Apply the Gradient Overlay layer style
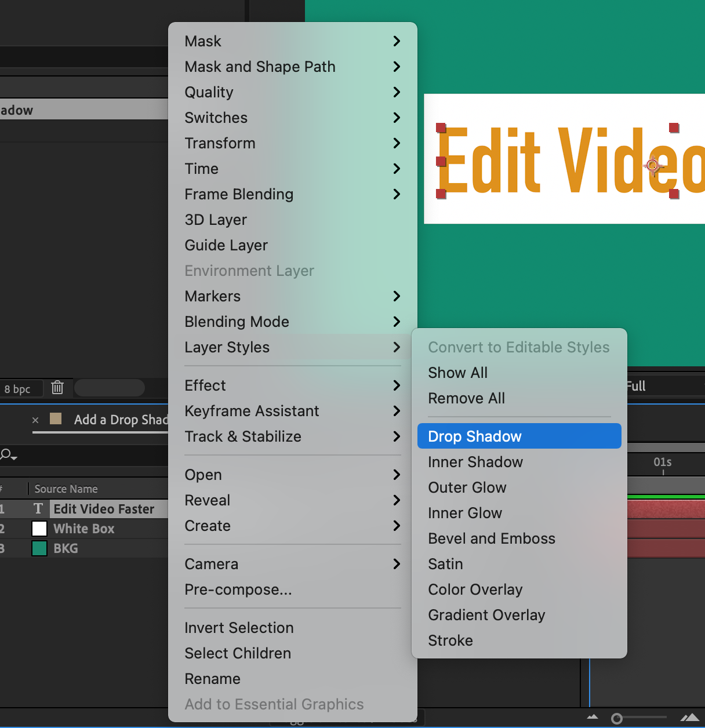 click(519, 615)
